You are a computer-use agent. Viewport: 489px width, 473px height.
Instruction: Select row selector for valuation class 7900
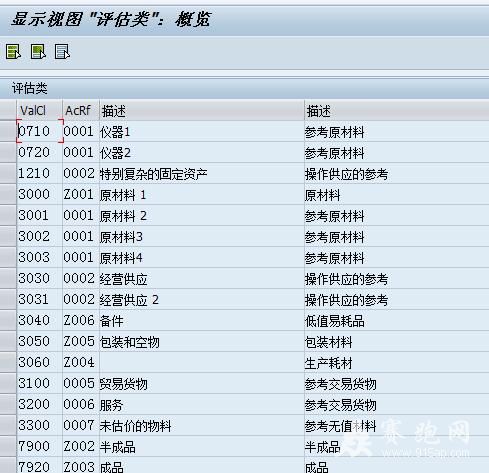click(x=8, y=446)
